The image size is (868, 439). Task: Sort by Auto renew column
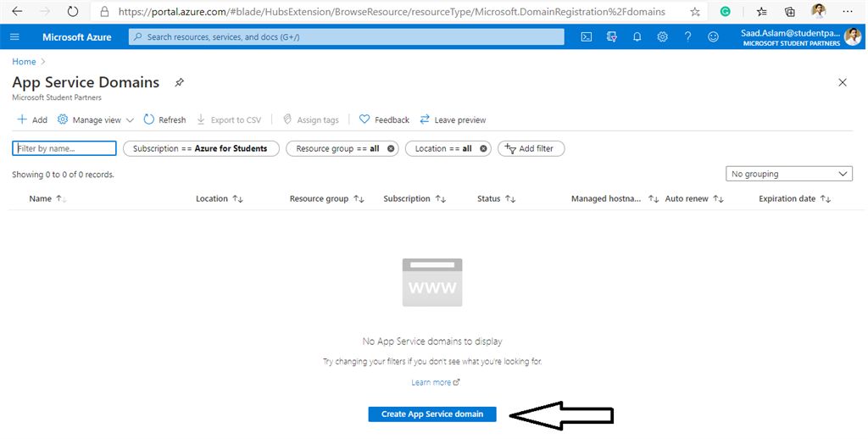(x=694, y=199)
